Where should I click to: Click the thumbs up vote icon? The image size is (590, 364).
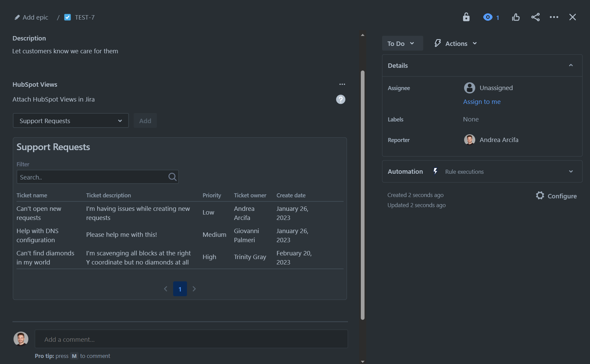point(516,17)
